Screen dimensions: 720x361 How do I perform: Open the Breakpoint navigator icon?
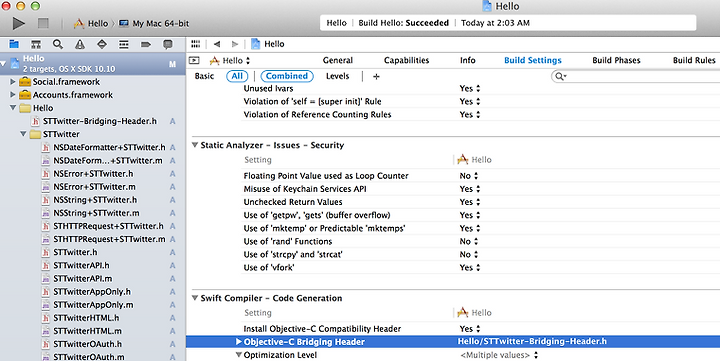tap(146, 44)
